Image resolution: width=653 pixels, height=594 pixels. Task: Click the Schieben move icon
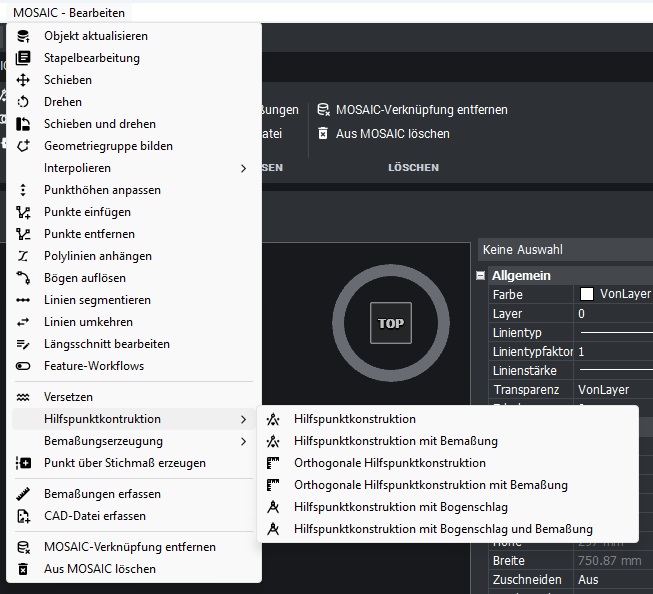[x=24, y=80]
